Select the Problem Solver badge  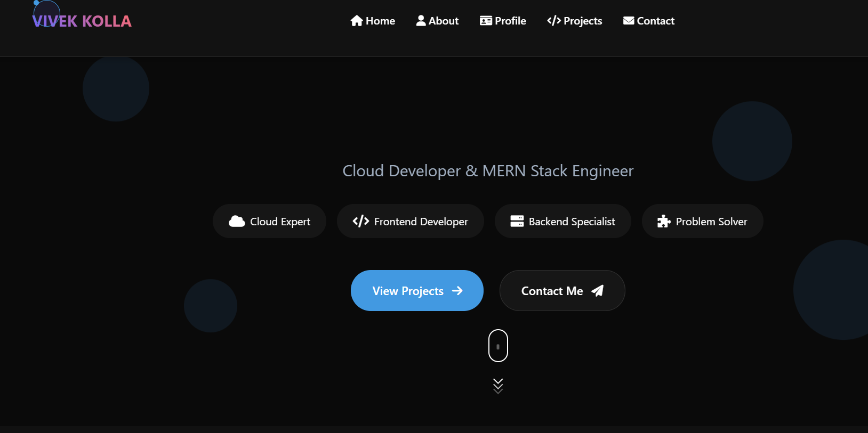[x=703, y=221]
